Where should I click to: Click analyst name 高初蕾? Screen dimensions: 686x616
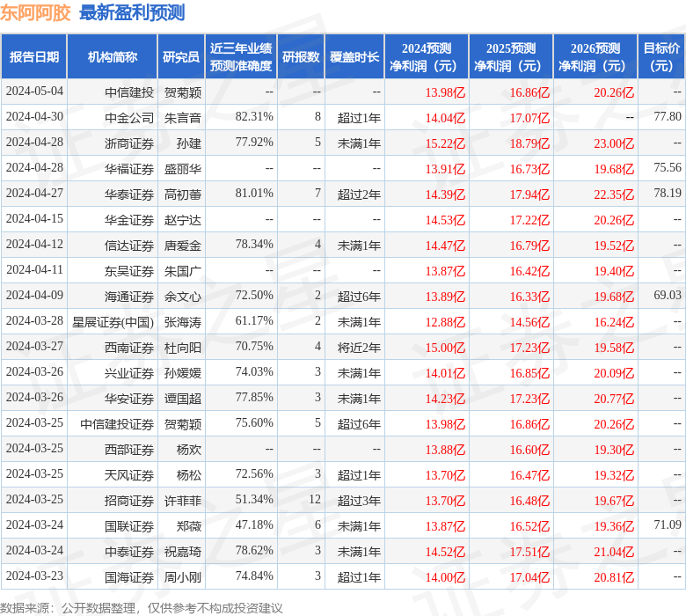click(182, 194)
